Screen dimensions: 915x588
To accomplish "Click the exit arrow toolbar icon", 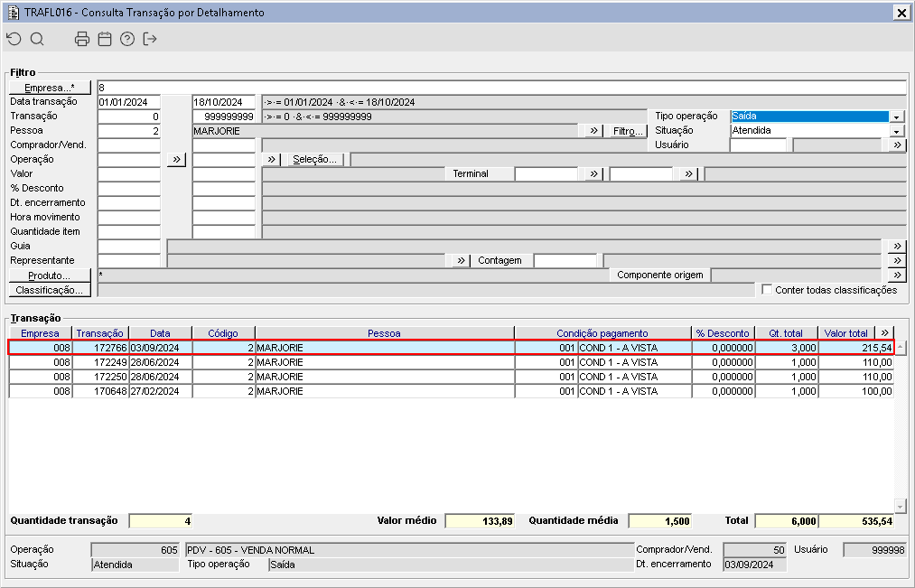I will coord(150,39).
